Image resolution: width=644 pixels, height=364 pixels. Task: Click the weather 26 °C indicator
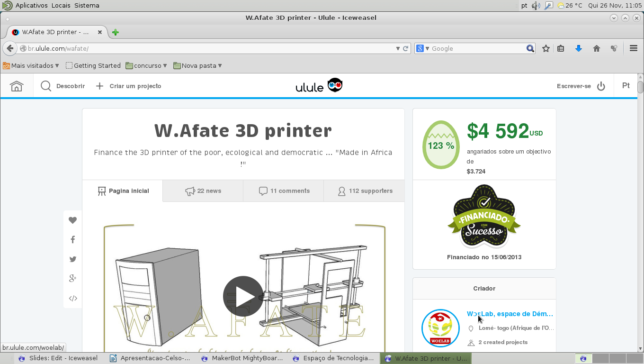click(x=570, y=5)
